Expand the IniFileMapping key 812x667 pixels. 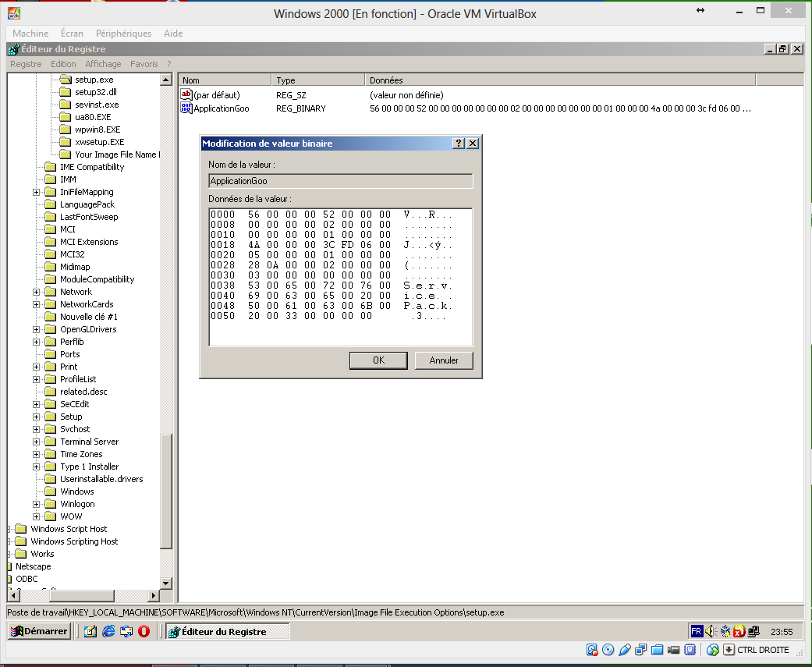point(36,192)
